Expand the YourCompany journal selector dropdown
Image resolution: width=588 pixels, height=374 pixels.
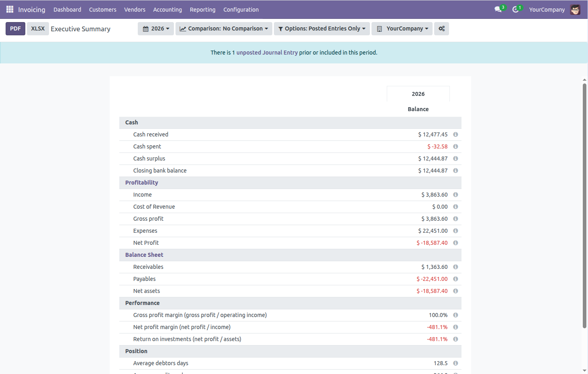402,28
